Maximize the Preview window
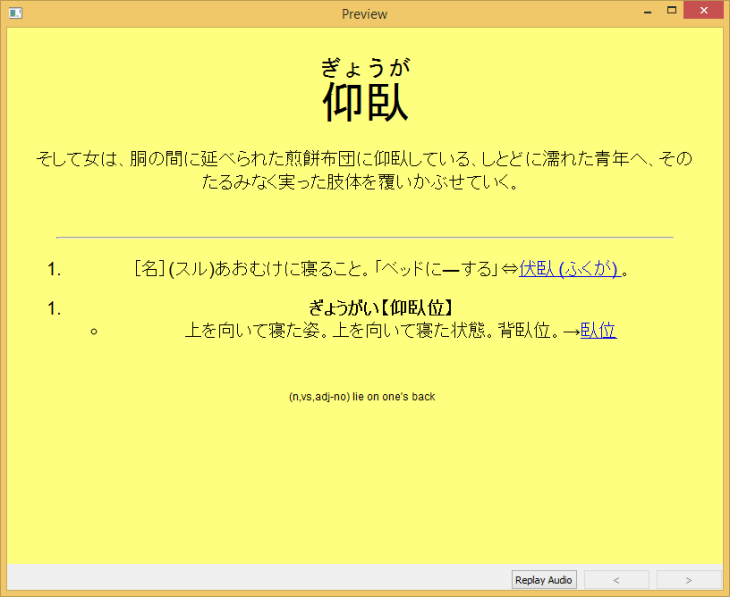Screen dimensions: 730x597 point(672,11)
